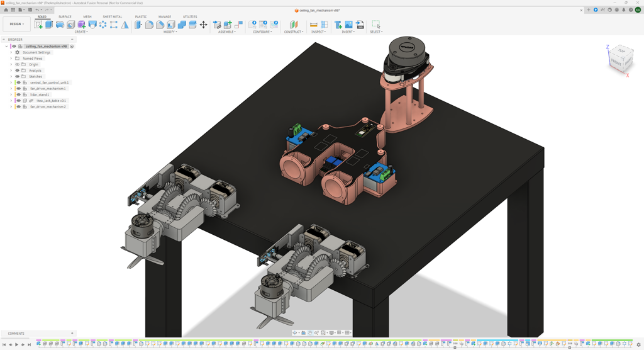The image size is (644, 350).
Task: Switch to the Utilities tab
Action: click(x=190, y=17)
